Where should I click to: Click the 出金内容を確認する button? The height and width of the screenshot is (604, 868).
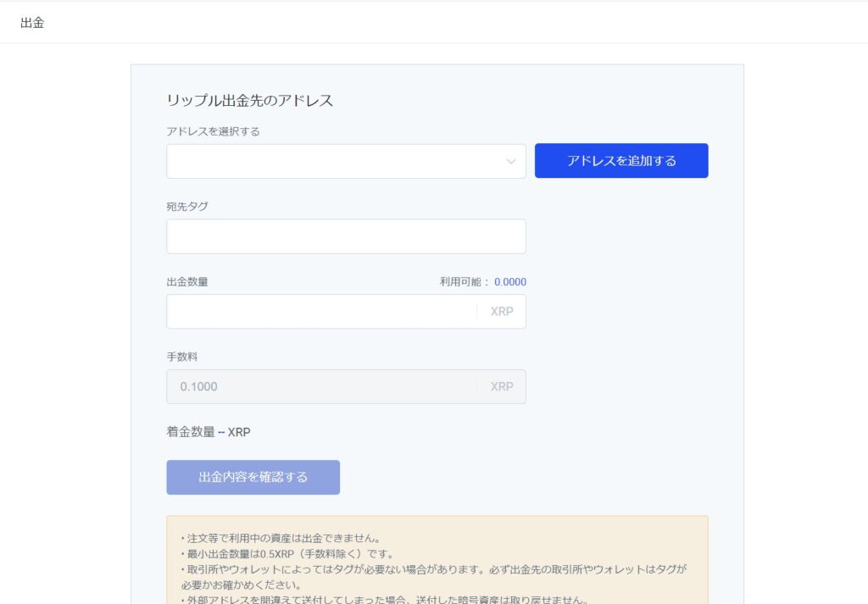point(253,477)
